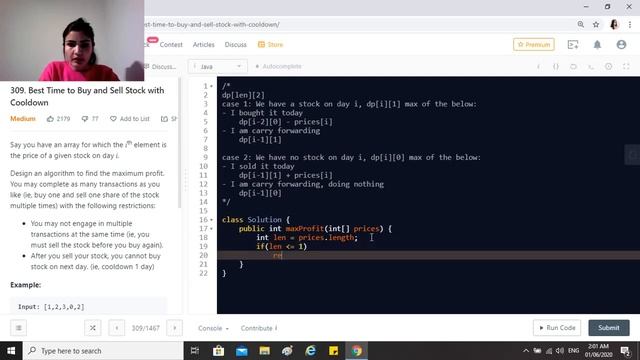The height and width of the screenshot is (360, 640).
Task: Click the Windows search box
Action: 103,351
